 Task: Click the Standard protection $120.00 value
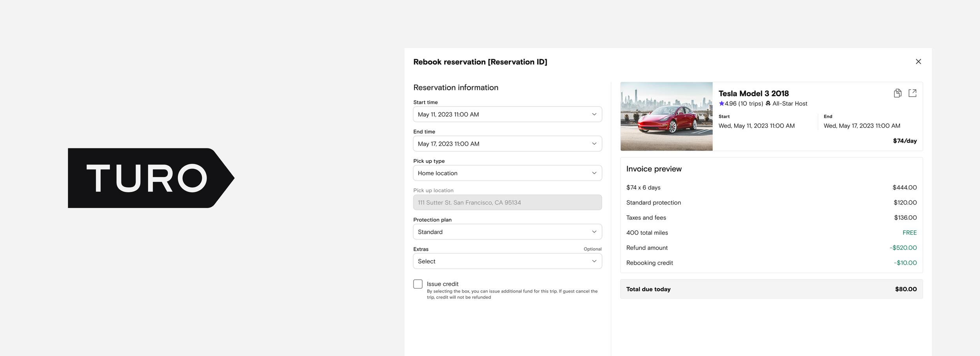(905, 202)
